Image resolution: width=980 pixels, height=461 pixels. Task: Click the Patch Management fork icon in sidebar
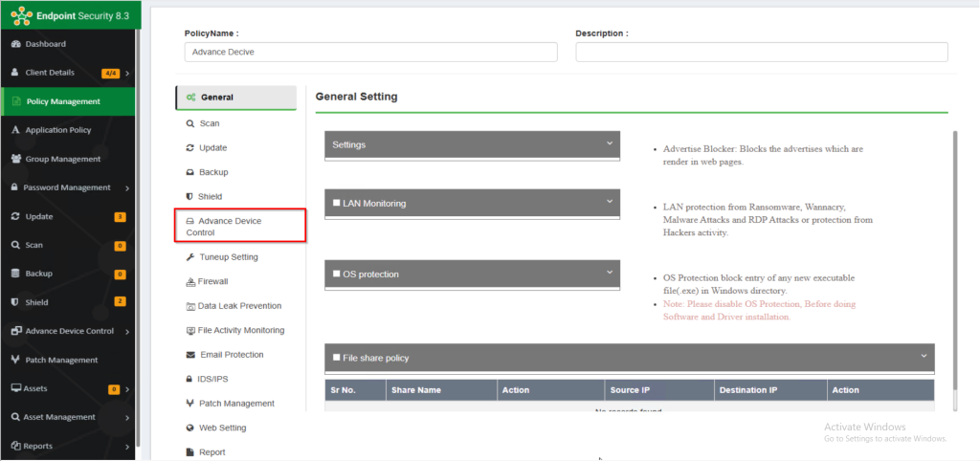pos(15,360)
